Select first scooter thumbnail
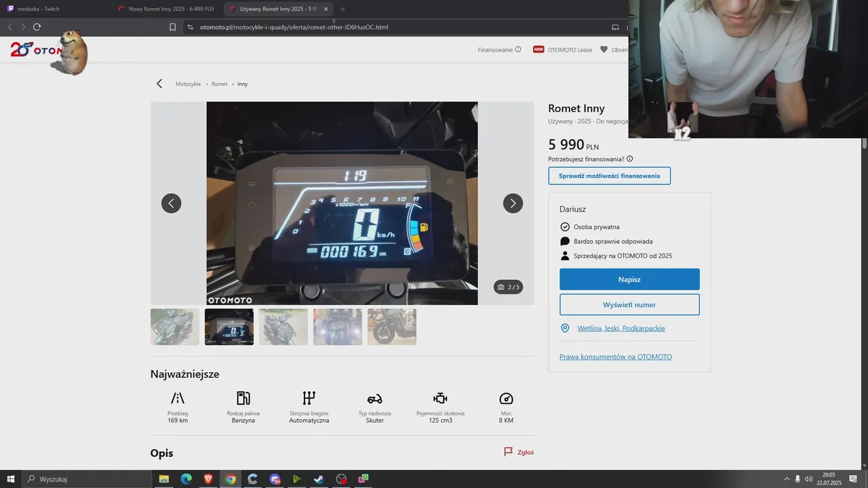 [175, 327]
